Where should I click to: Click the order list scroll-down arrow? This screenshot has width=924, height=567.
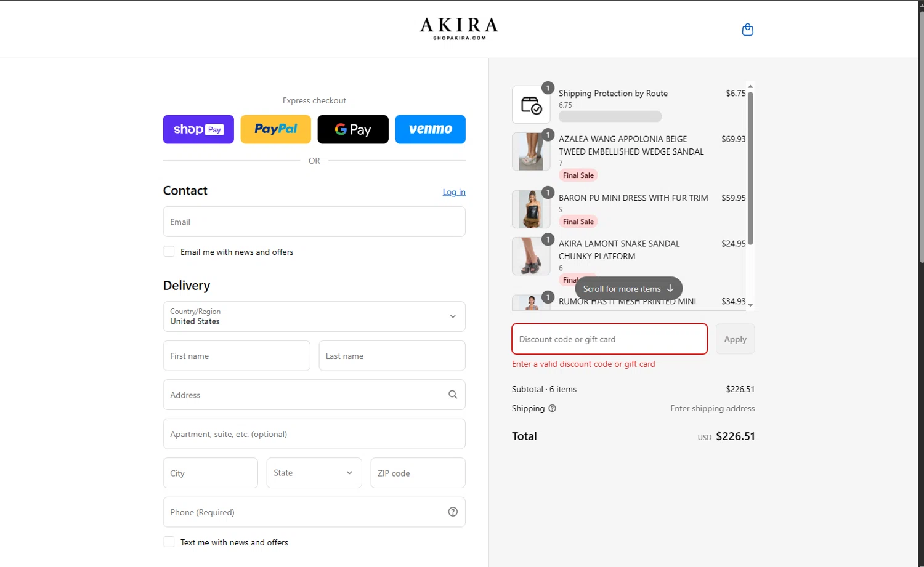click(750, 305)
